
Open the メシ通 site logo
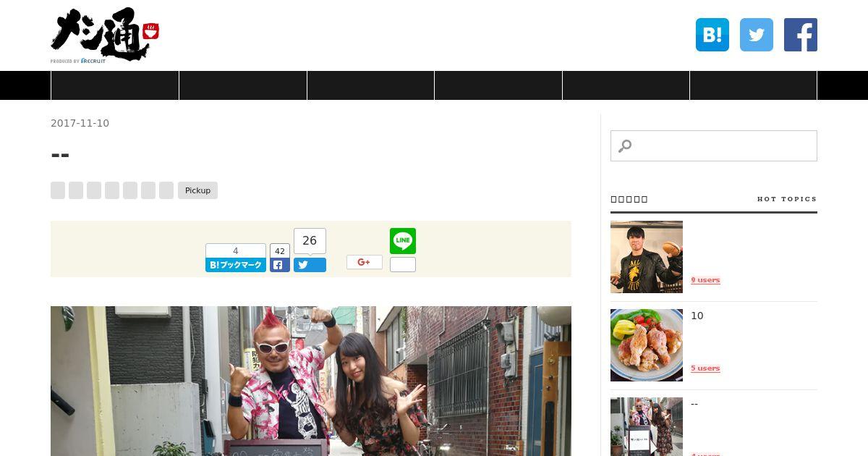pos(105,35)
